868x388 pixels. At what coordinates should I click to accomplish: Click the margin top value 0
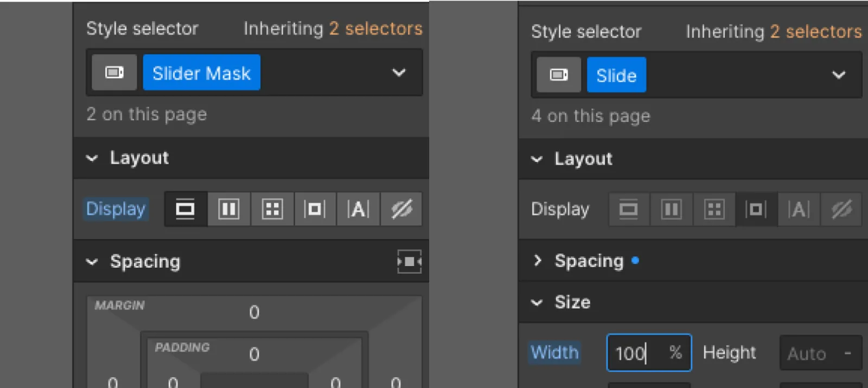[x=254, y=312]
